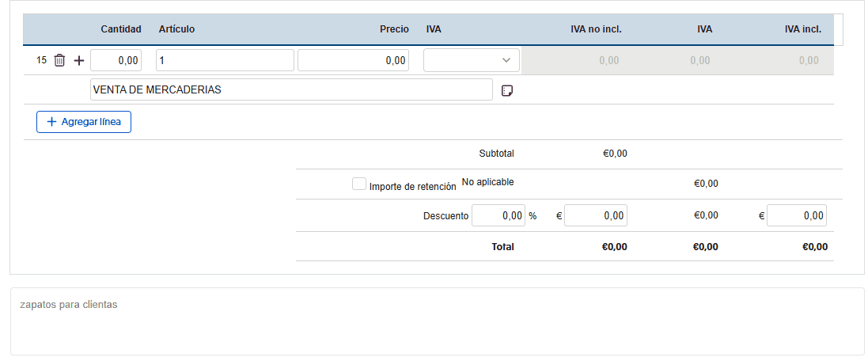Click the IVA no incl. column header
868x361 pixels.
coord(596,29)
